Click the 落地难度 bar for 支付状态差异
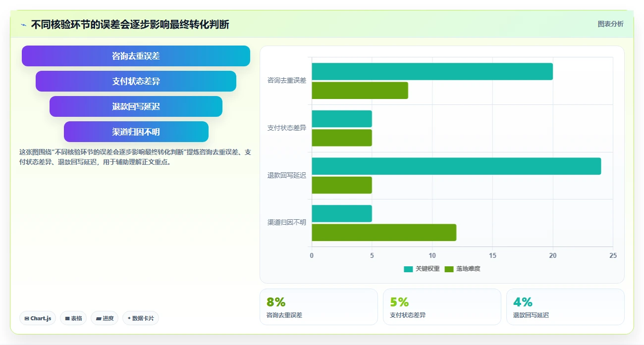This screenshot has height=345, width=644. point(342,138)
